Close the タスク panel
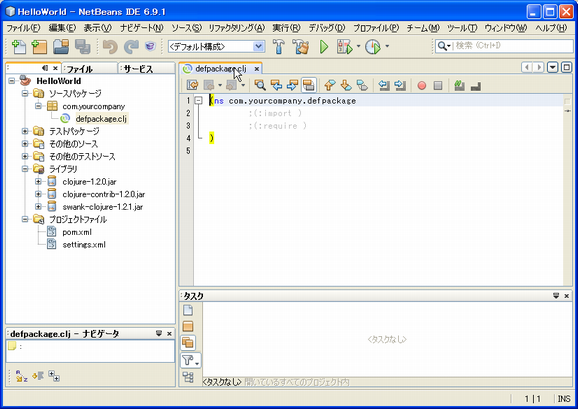This screenshot has width=578, height=409. [x=567, y=296]
